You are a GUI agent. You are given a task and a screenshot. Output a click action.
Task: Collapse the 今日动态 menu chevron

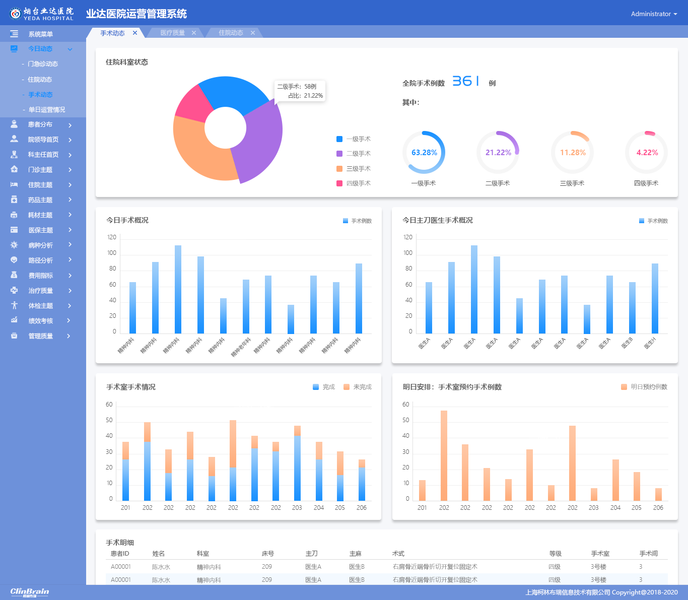70,49
